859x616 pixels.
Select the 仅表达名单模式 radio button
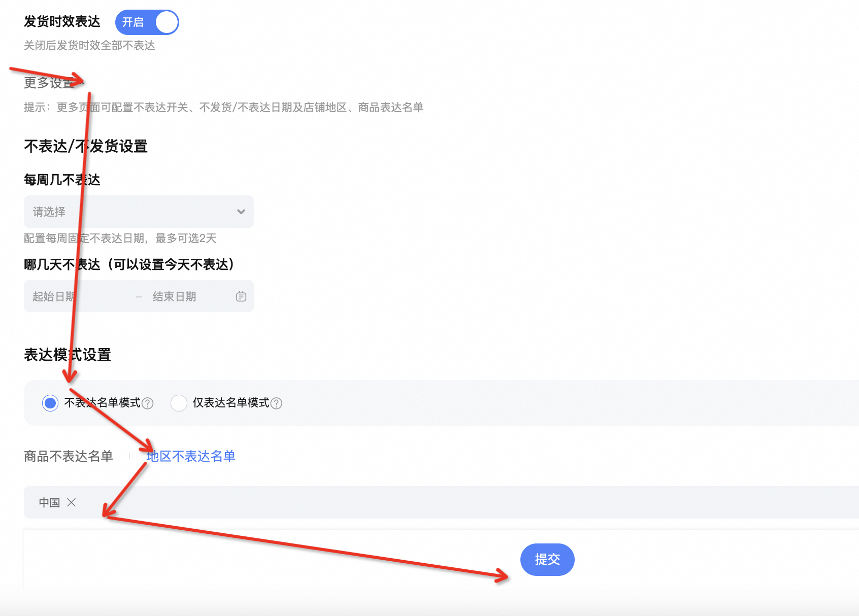point(179,403)
